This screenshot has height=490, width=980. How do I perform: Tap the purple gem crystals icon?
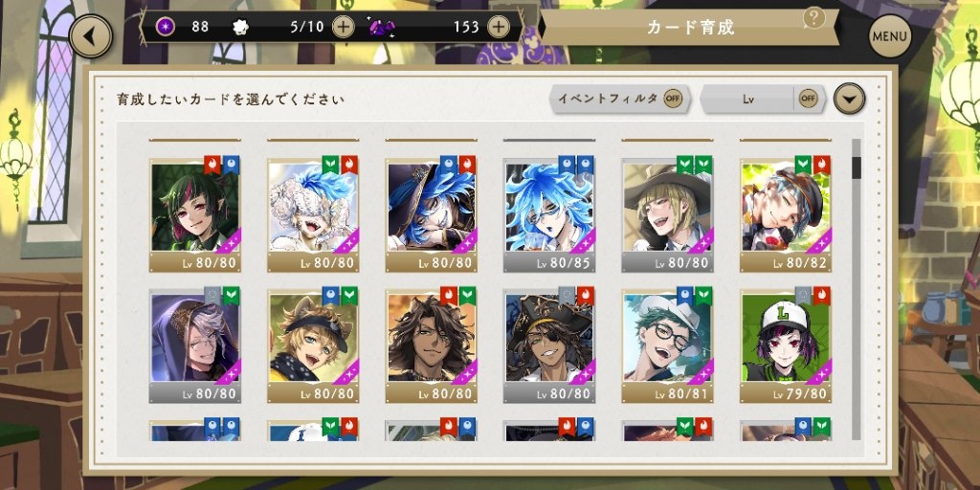click(x=381, y=27)
